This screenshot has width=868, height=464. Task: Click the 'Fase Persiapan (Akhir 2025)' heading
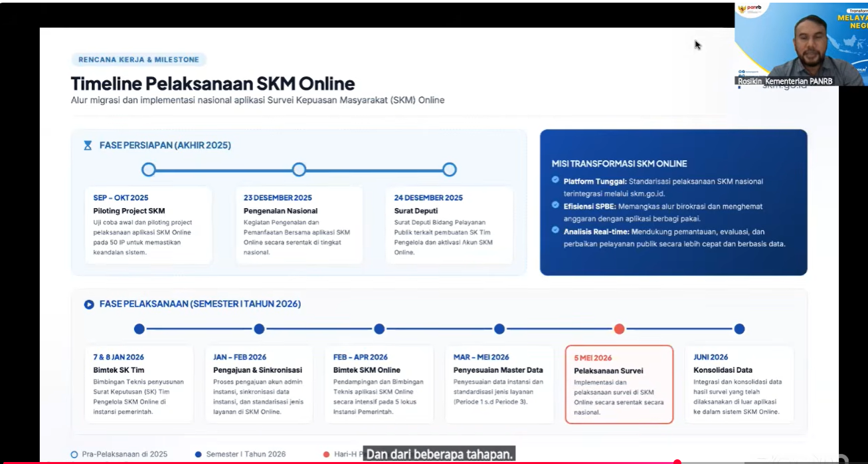pos(165,145)
